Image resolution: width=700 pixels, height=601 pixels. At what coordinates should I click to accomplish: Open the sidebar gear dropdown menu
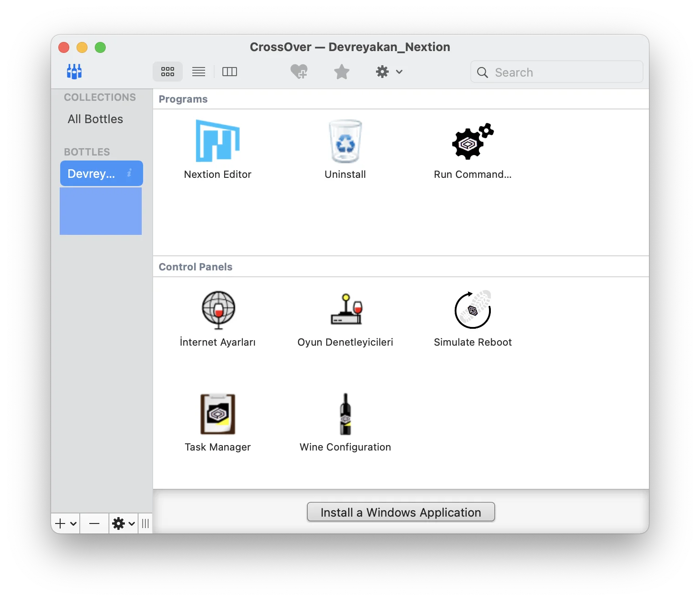pos(124,523)
